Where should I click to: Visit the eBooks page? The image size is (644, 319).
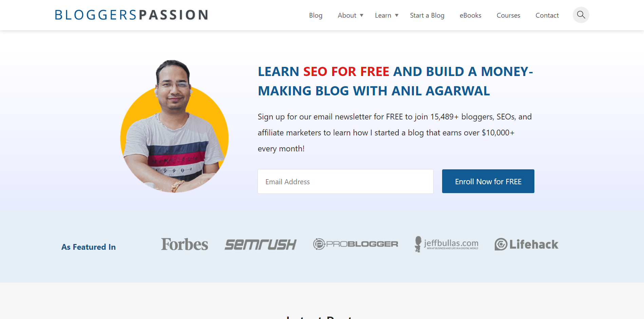[x=470, y=15]
